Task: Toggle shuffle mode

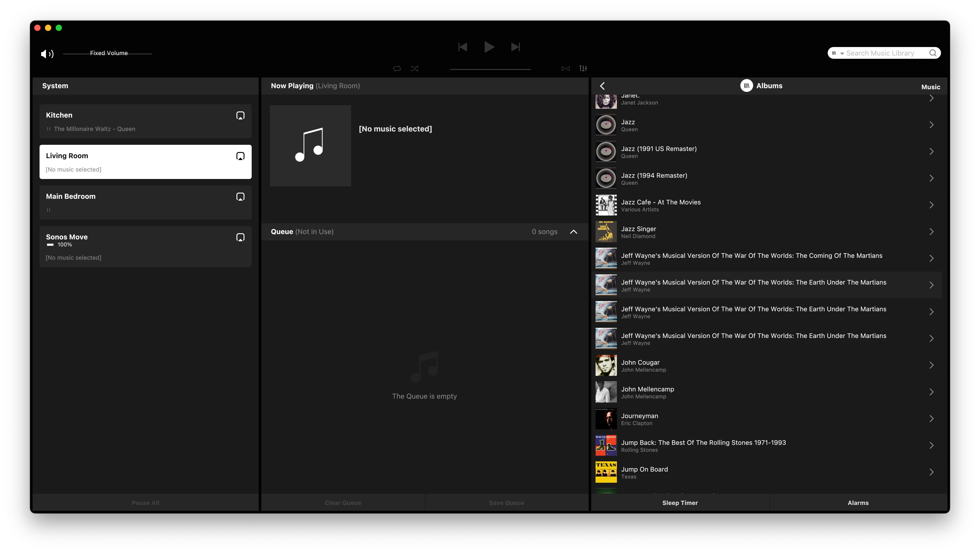Action: click(x=414, y=68)
